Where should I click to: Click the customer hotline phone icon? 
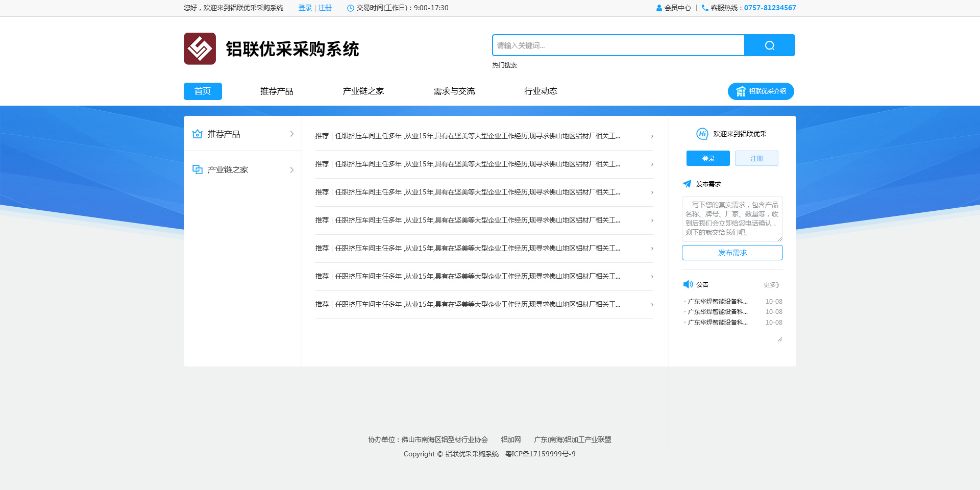coord(705,8)
